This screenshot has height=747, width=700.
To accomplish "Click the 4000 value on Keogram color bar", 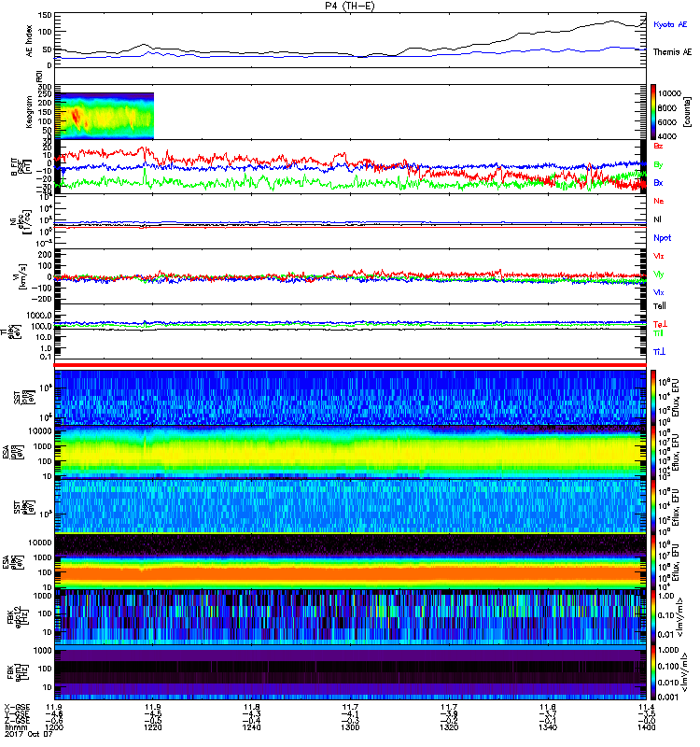I will coord(666,136).
